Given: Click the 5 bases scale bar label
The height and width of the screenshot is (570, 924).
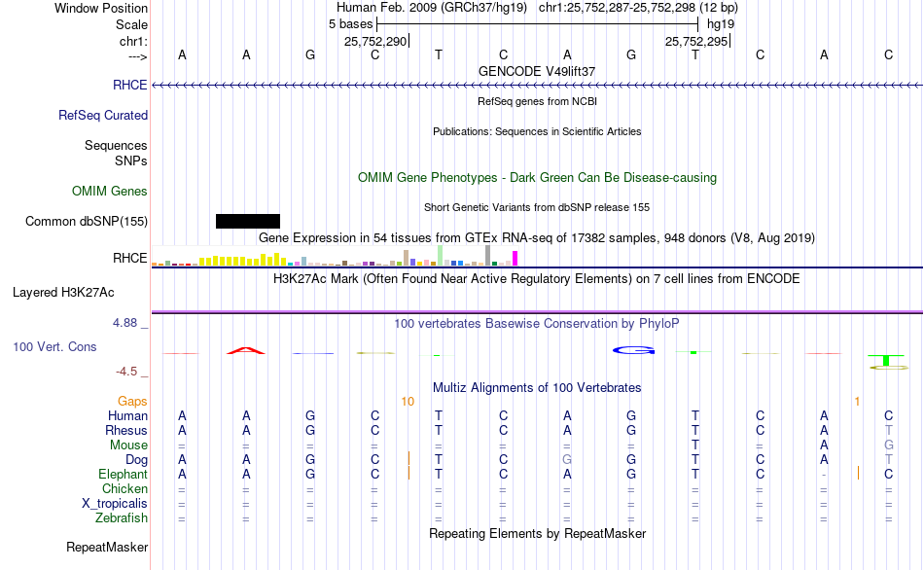Looking at the screenshot, I should point(350,24).
